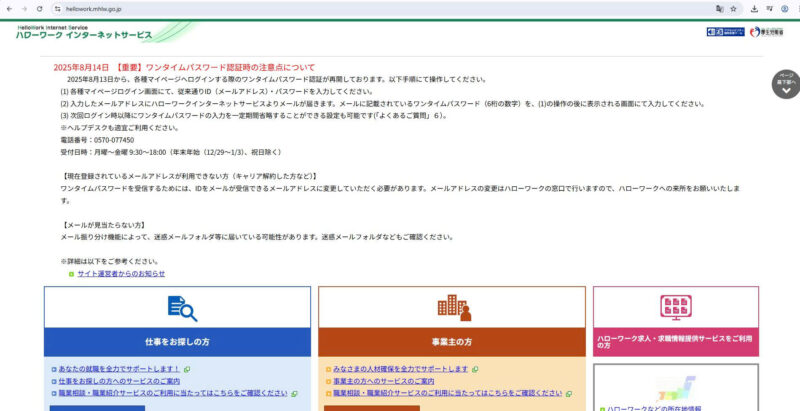Jump to page bottom with the round arrow button

pyautogui.click(x=786, y=84)
